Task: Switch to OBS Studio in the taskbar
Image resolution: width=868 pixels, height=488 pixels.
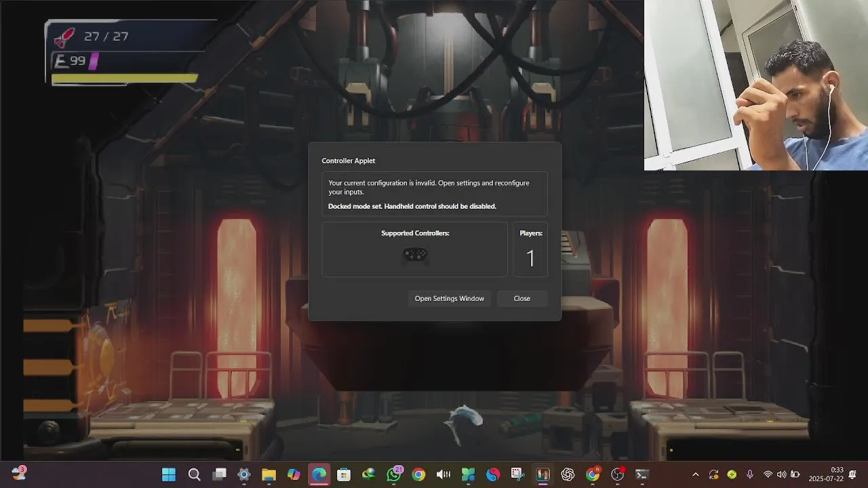Action: [x=618, y=474]
